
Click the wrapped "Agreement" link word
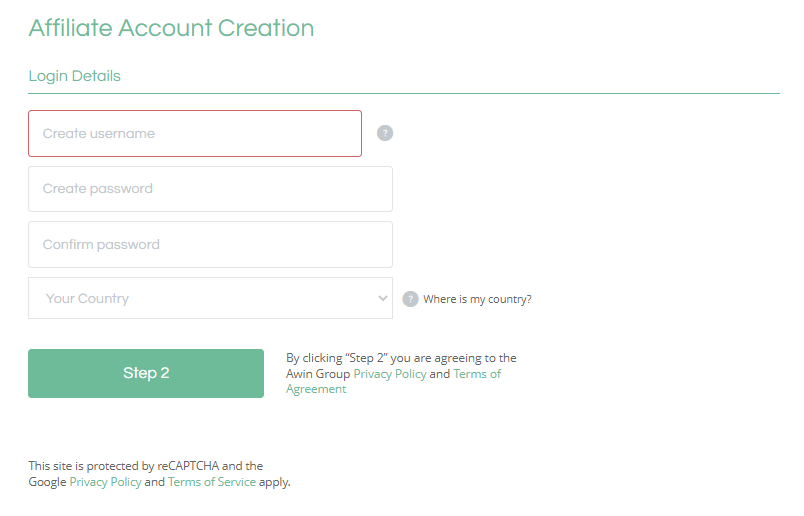[316, 389]
